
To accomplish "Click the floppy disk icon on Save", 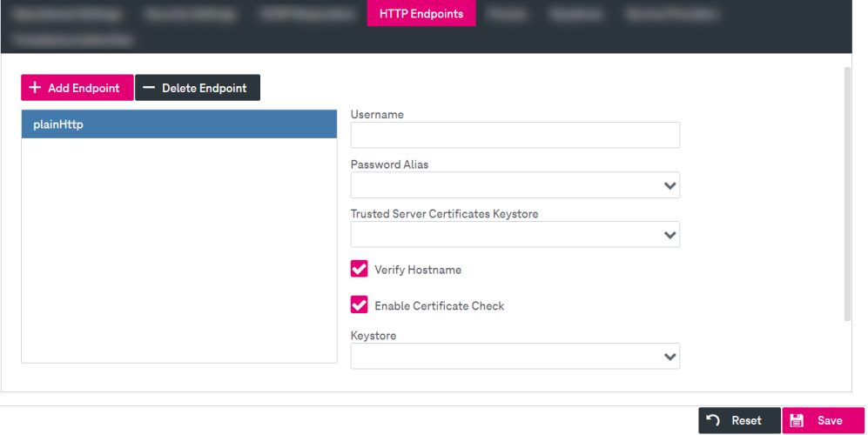I will (797, 420).
